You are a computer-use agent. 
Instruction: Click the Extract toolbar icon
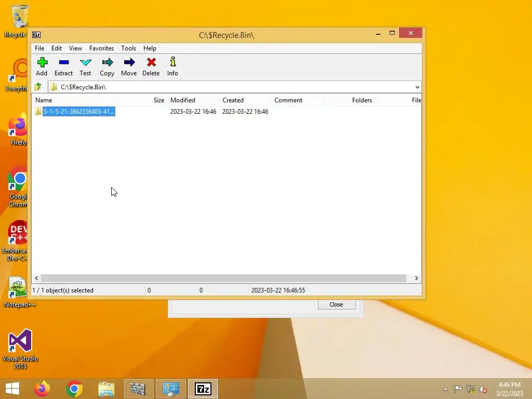pos(64,62)
